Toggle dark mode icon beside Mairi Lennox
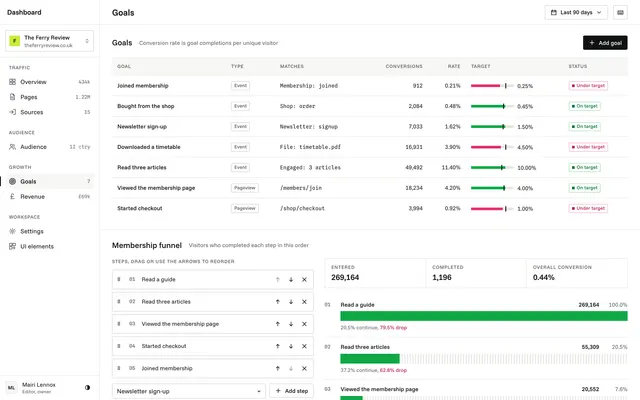This screenshot has width=640, height=400. click(87, 387)
